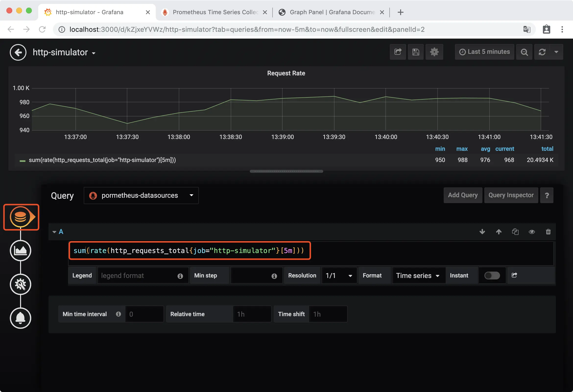The image size is (573, 392).
Task: Open refresh interval dropdown caret
Action: (556, 52)
